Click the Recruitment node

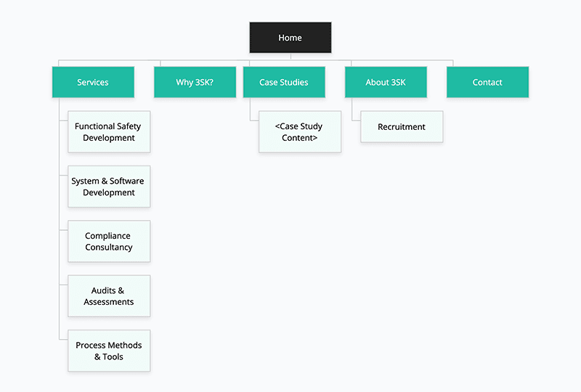tap(402, 127)
